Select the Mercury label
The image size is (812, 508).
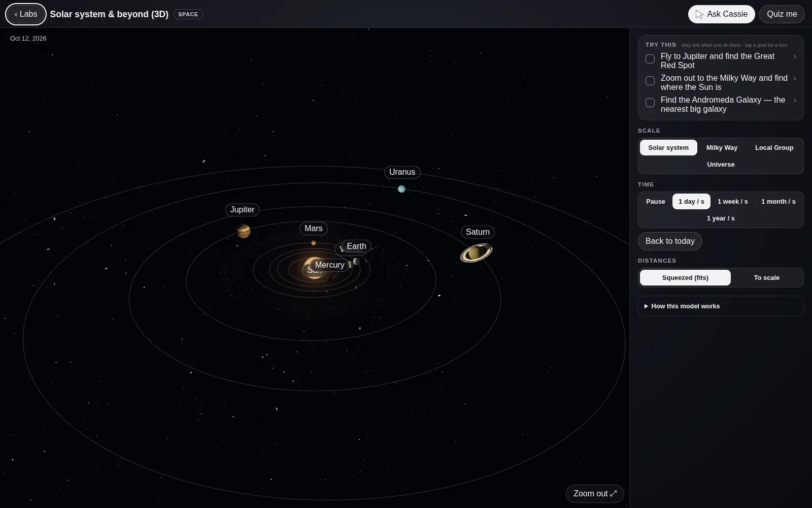click(330, 265)
